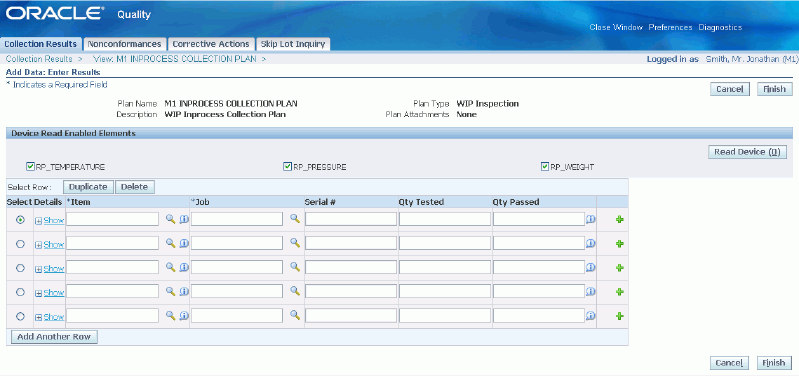Click View: M1 INPROCESS COLLECTION PLAN breadcrumb

(175, 59)
